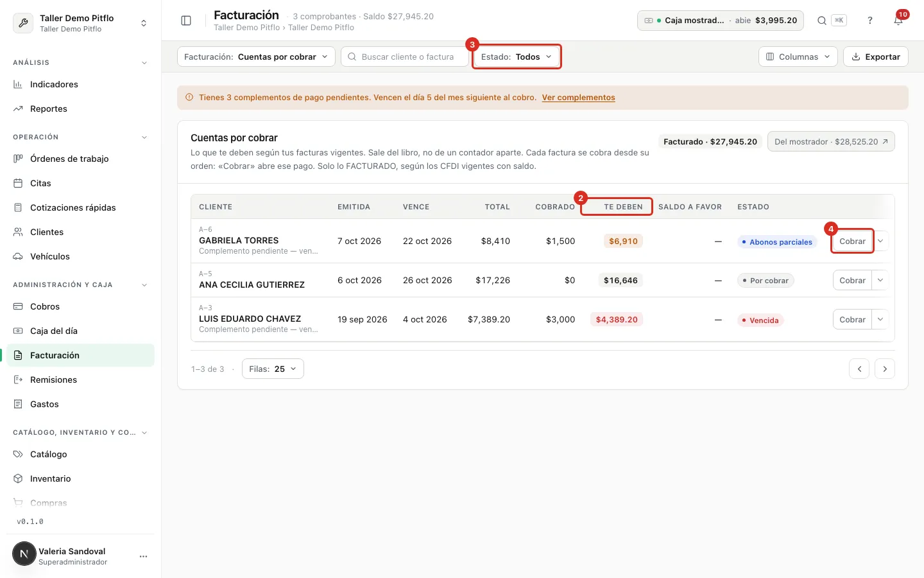Click Cobrar for Gabriela Torres
924x578 pixels.
pos(852,241)
